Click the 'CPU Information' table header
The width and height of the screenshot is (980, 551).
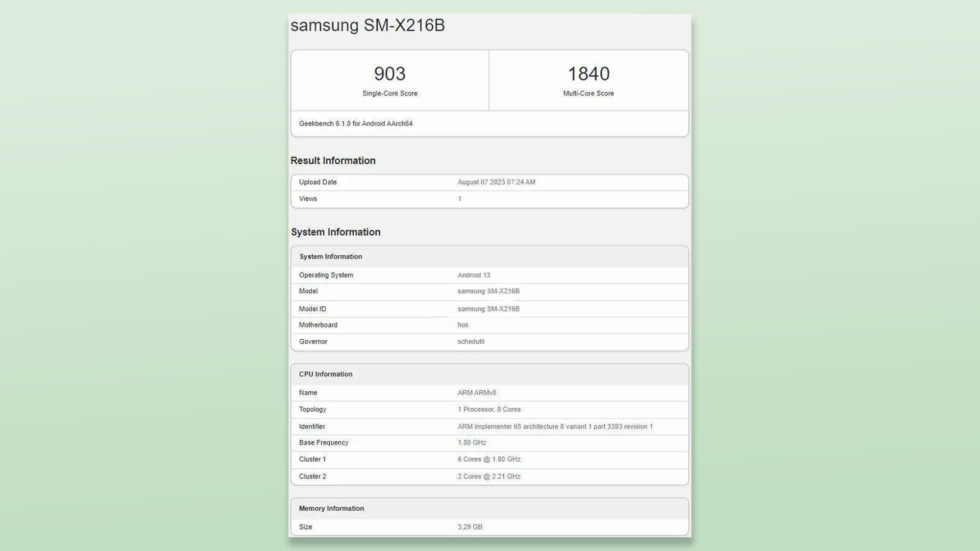(x=326, y=374)
